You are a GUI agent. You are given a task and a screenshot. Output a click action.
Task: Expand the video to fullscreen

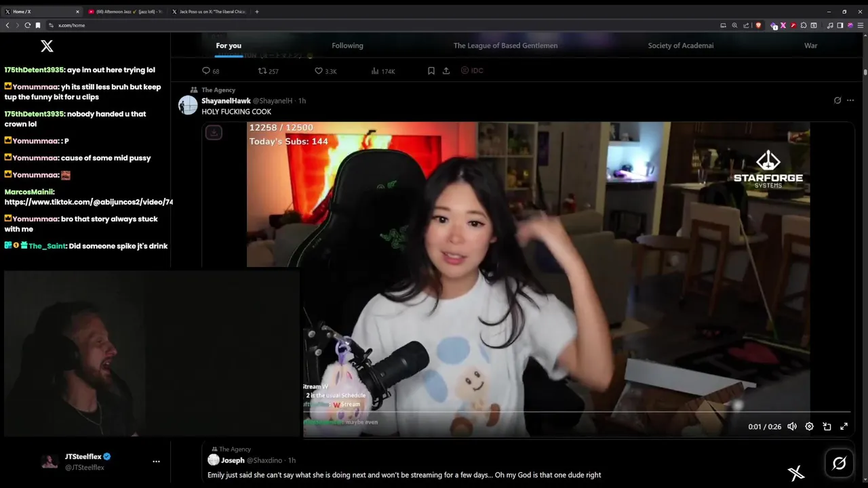[844, 426]
